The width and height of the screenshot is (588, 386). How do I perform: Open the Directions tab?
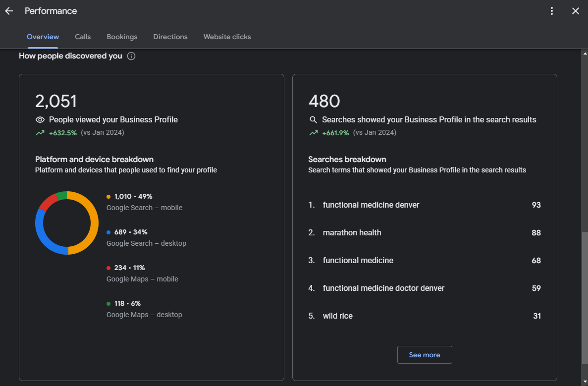pyautogui.click(x=170, y=37)
